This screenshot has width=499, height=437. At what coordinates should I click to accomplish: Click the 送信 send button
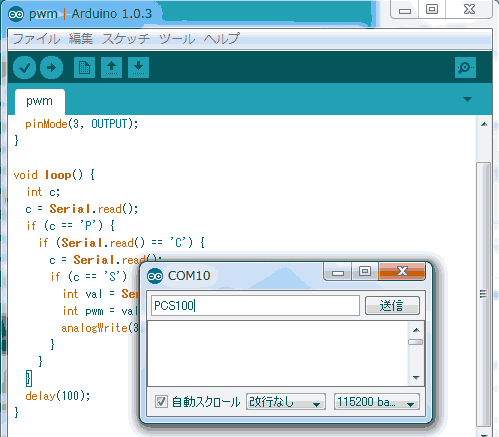(x=392, y=305)
